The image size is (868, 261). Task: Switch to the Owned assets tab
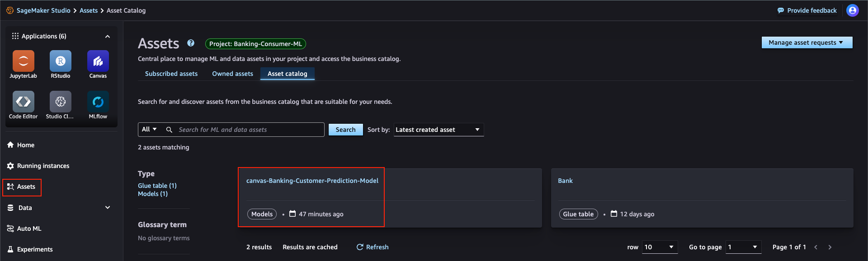pyautogui.click(x=233, y=74)
